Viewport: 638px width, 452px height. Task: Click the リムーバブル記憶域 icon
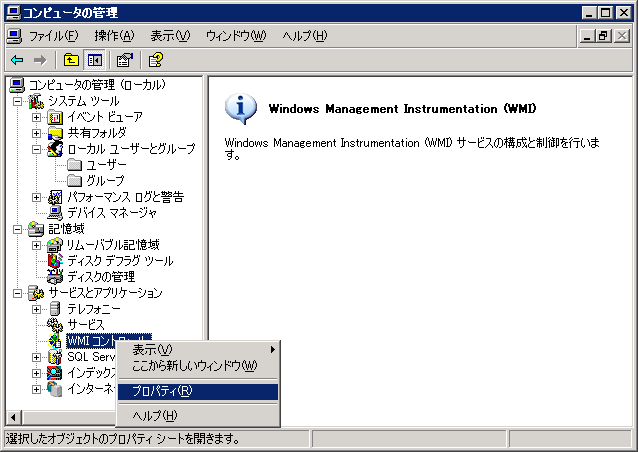[x=55, y=245]
